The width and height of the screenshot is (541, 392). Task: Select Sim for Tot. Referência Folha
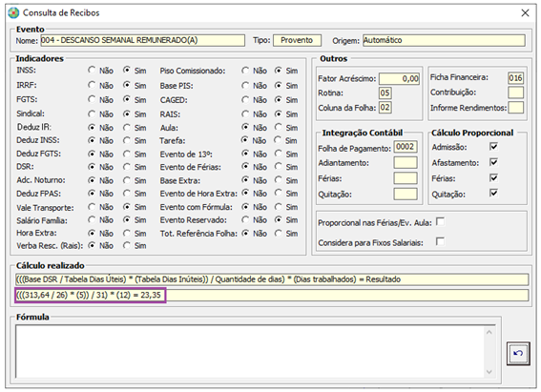tap(278, 234)
